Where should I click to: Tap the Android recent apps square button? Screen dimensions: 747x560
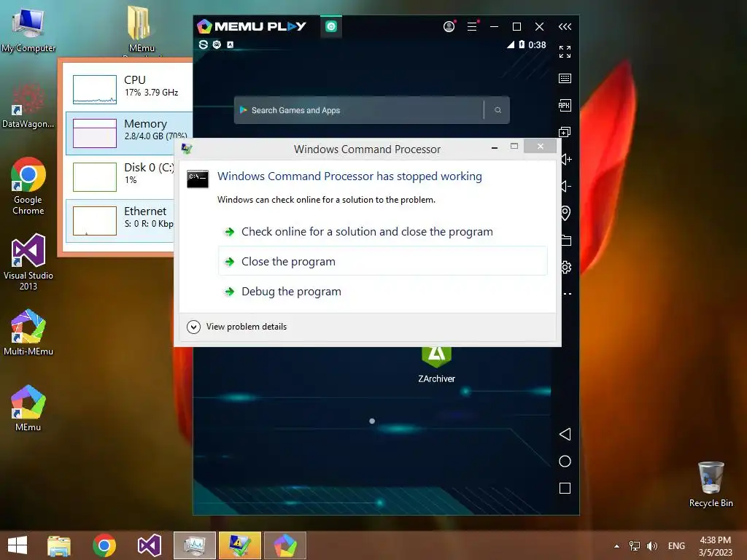[x=565, y=488]
